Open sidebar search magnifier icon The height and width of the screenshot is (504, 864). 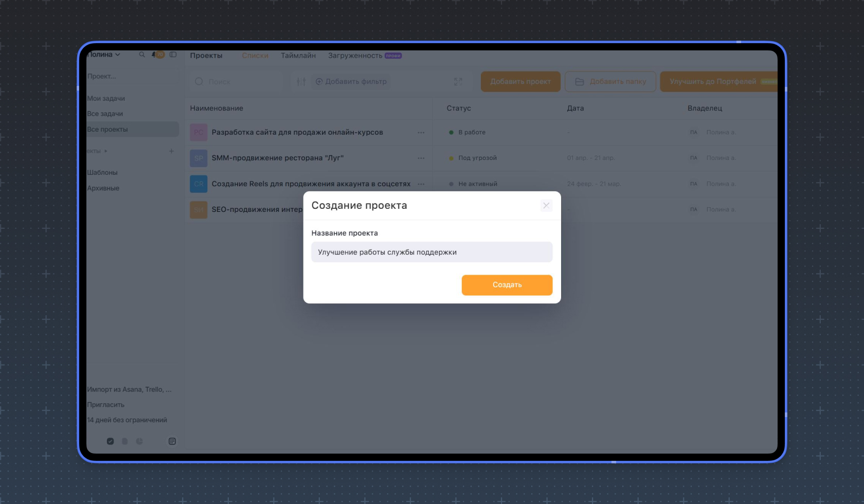coord(142,55)
